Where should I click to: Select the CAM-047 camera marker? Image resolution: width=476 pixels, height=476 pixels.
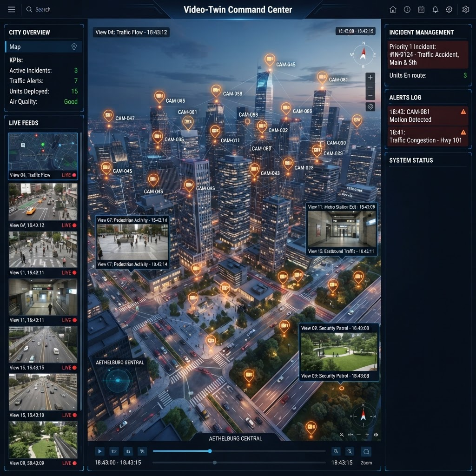point(108,116)
